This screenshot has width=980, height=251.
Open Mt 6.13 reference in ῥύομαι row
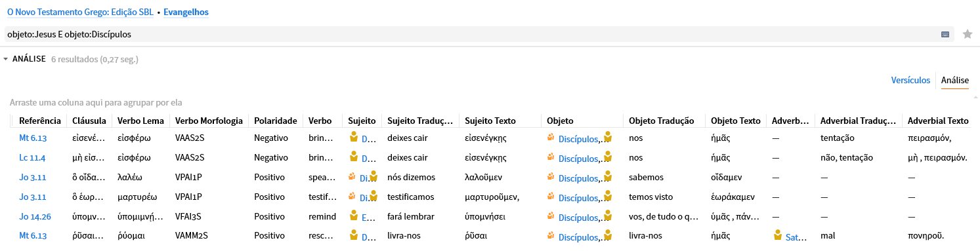tap(33, 237)
